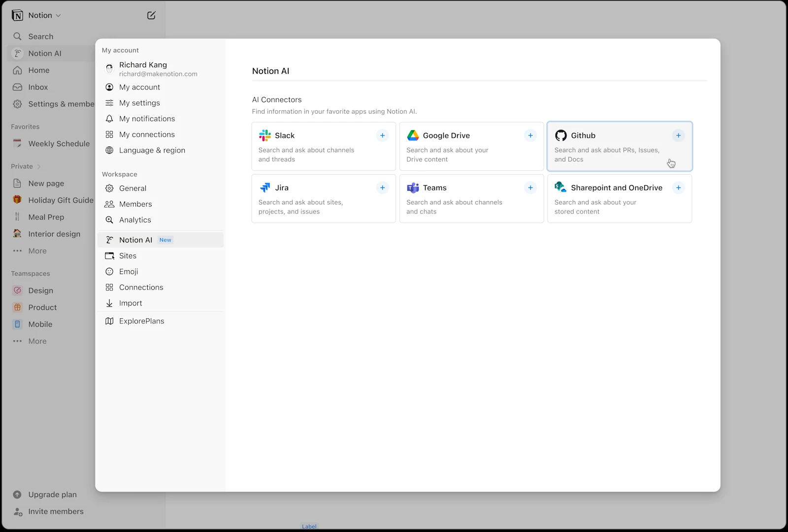Add the Jira connector with plus icon
The image size is (788, 532).
(x=383, y=188)
